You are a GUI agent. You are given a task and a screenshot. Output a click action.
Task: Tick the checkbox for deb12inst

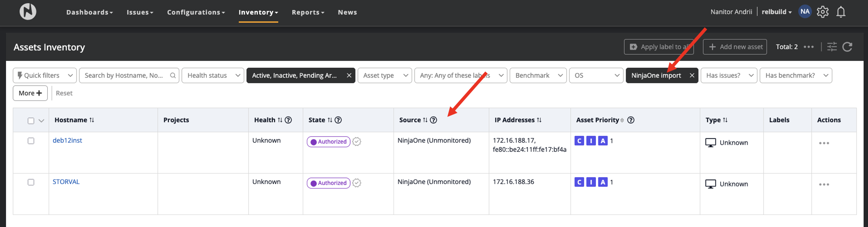[x=31, y=141]
